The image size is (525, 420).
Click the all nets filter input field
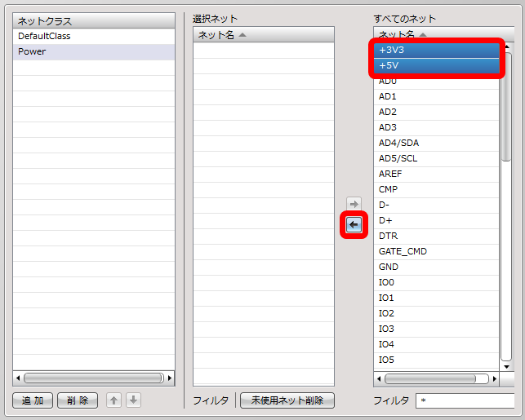click(465, 400)
